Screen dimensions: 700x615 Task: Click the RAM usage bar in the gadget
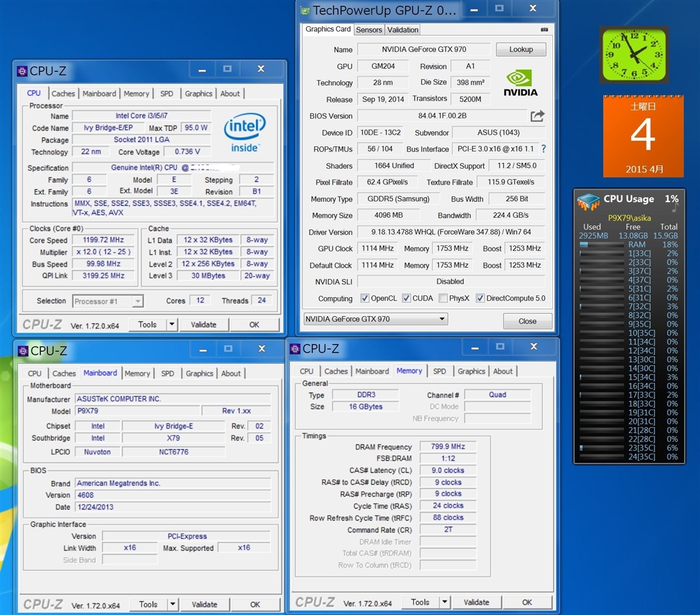click(x=600, y=244)
